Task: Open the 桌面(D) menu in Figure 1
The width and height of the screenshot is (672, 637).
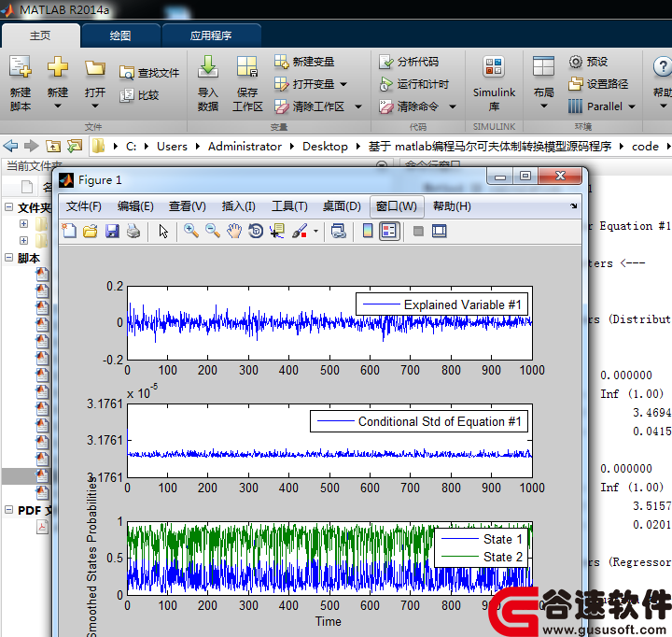Action: 342,206
